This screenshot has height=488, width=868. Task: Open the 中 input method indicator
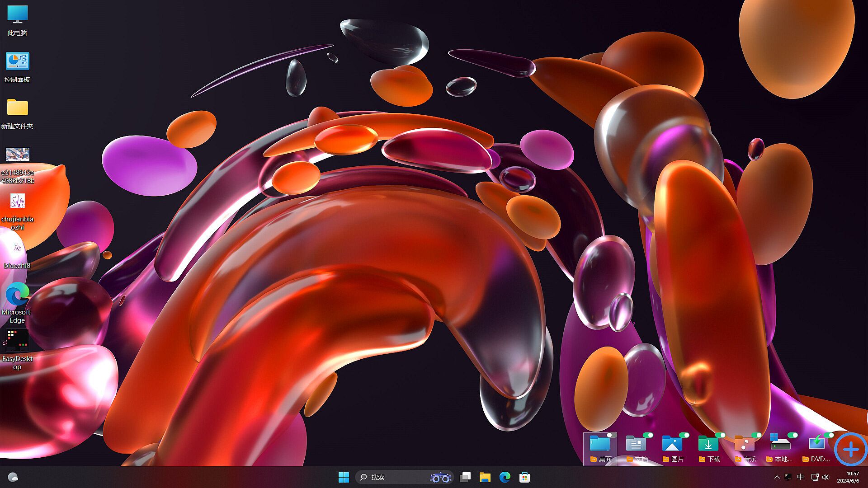[801, 477]
